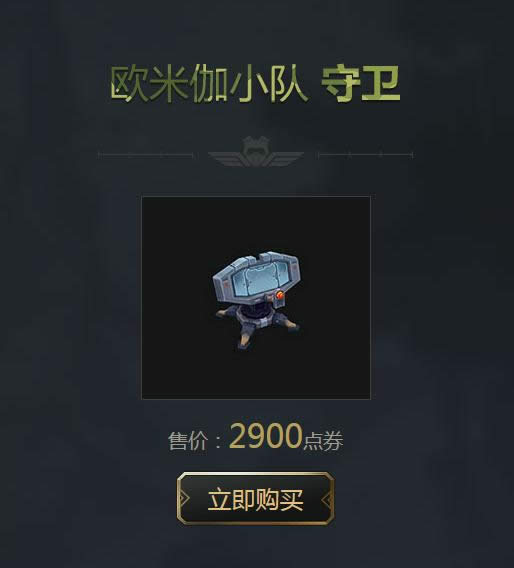The height and width of the screenshot is (568, 514).
Task: Click the 售价 price label
Action: click(188, 441)
